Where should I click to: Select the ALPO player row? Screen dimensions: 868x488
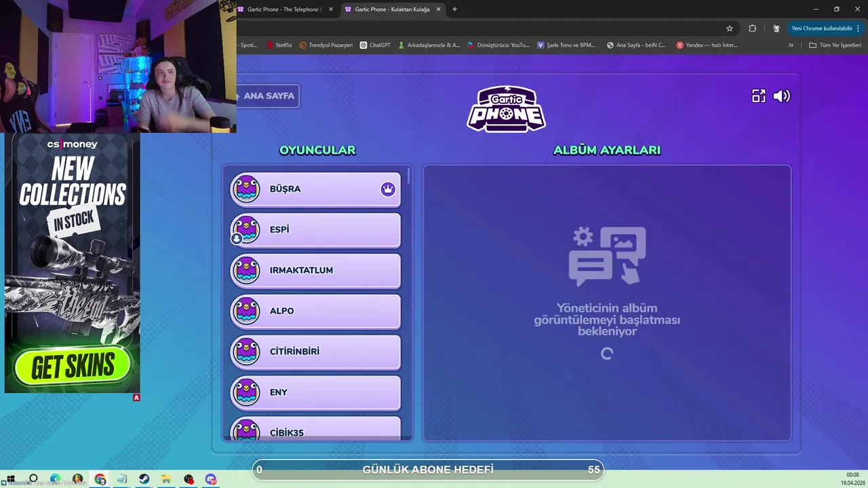(x=315, y=311)
